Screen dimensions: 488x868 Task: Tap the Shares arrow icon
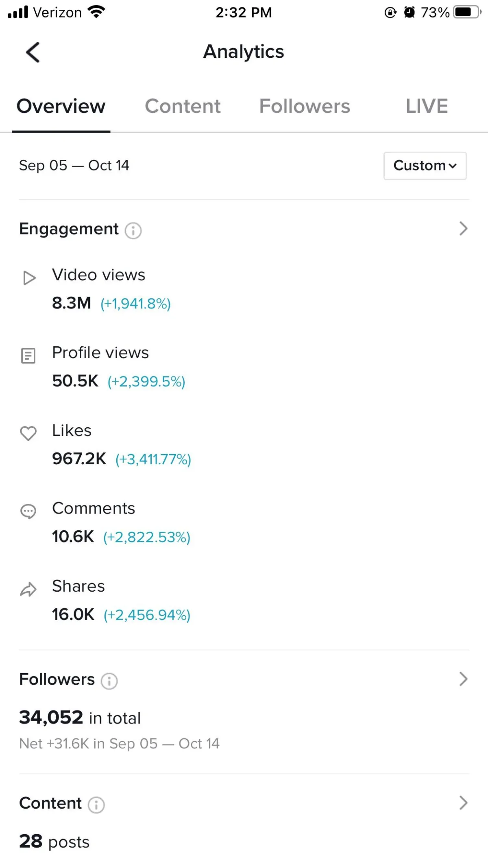tap(28, 589)
